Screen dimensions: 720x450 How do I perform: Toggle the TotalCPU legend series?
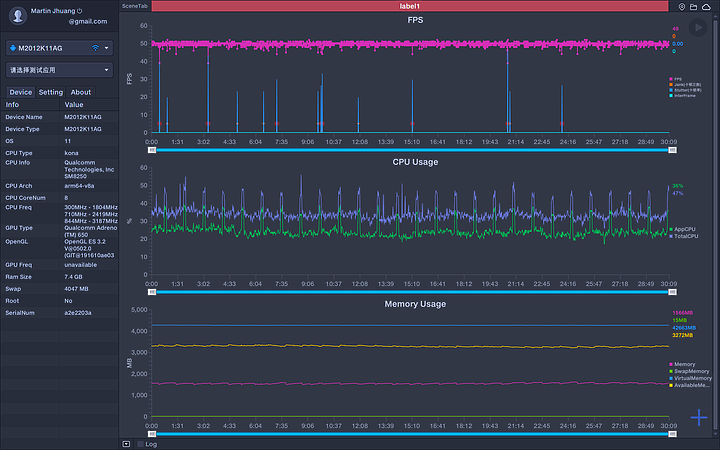tap(684, 236)
